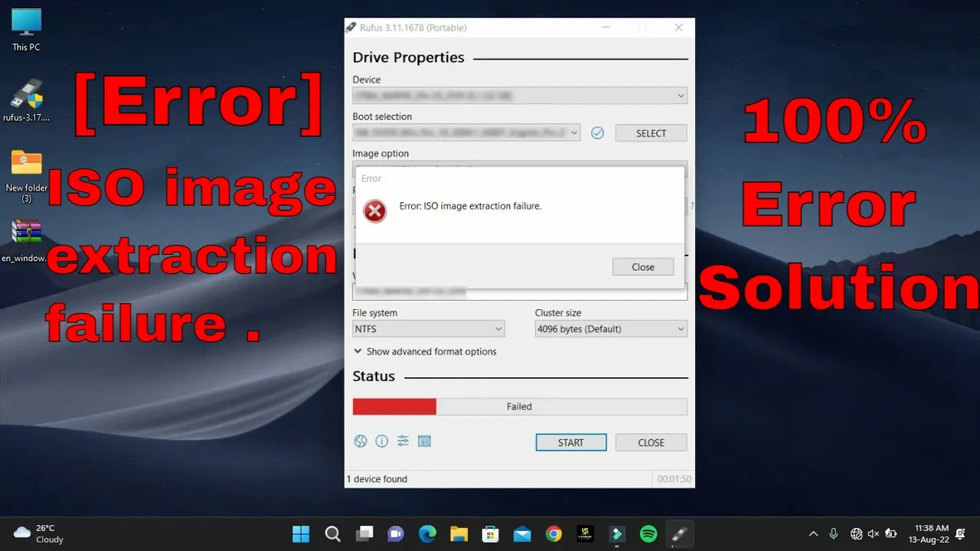The width and height of the screenshot is (980, 551).
Task: Click '1 device found' status text
Action: click(377, 479)
